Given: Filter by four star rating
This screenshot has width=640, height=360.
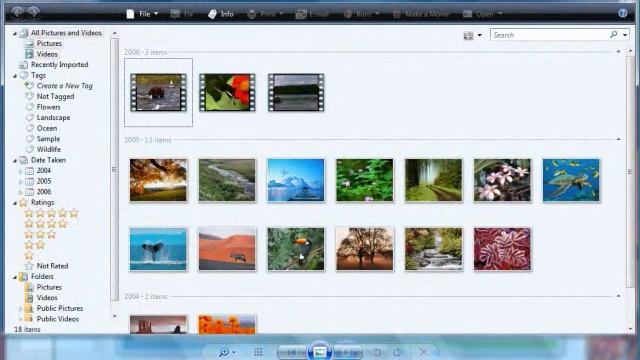Looking at the screenshot, I should click(46, 224).
